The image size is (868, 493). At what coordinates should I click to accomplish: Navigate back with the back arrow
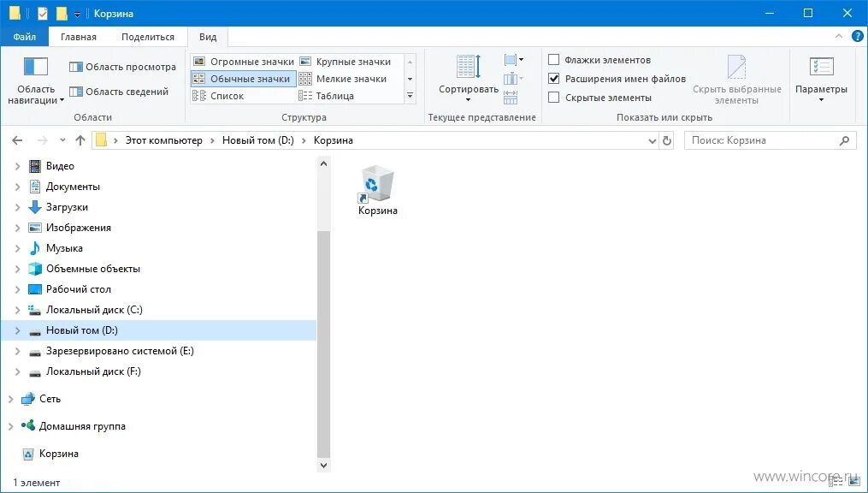[x=17, y=140]
